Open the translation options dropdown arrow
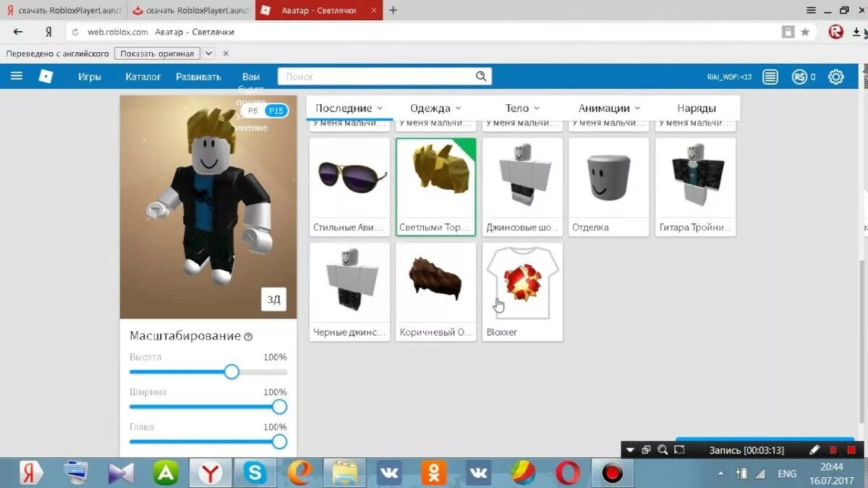Viewport: 868px width, 488px height. coord(208,53)
